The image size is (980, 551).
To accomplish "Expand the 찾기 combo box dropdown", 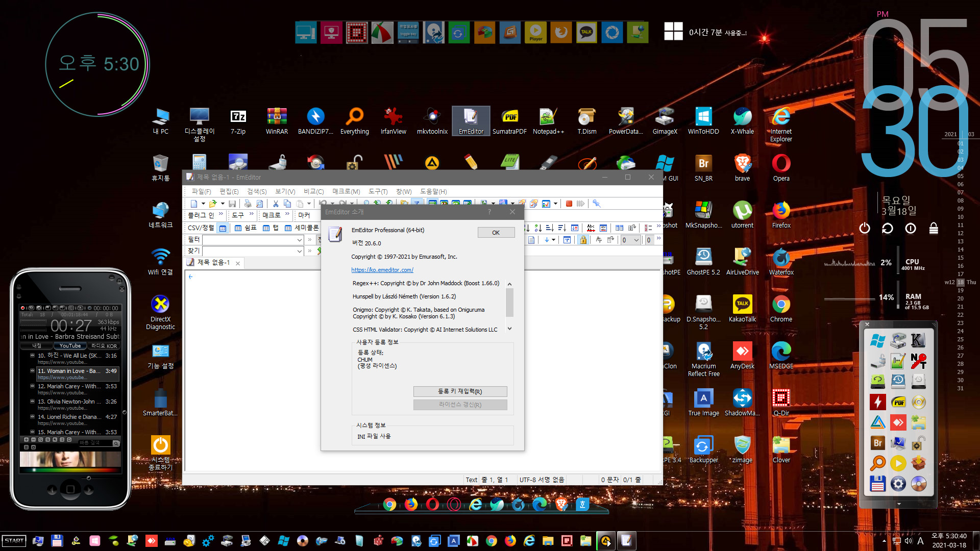I will point(299,251).
